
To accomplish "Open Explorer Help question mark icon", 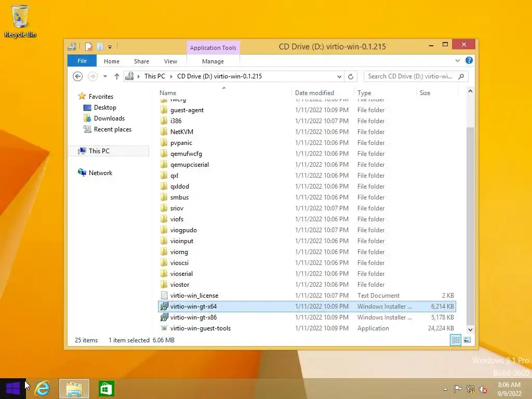I will click(x=469, y=60).
